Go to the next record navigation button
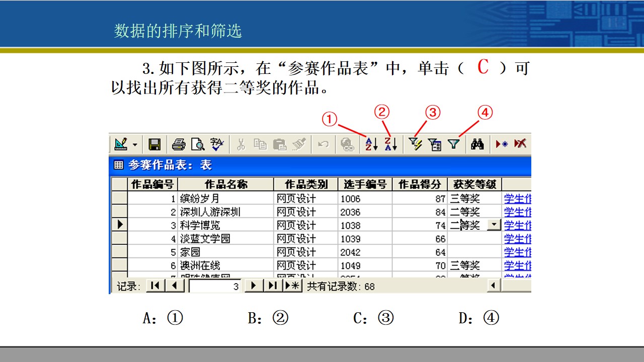Image resolution: width=644 pixels, height=362 pixels. pyautogui.click(x=254, y=286)
